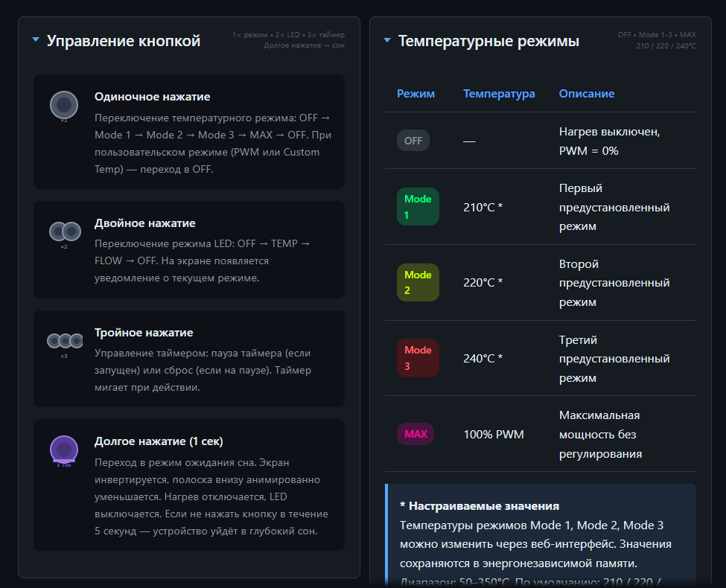The width and height of the screenshot is (726, 588).
Task: Select the red Mode 3 badge
Action: [418, 357]
